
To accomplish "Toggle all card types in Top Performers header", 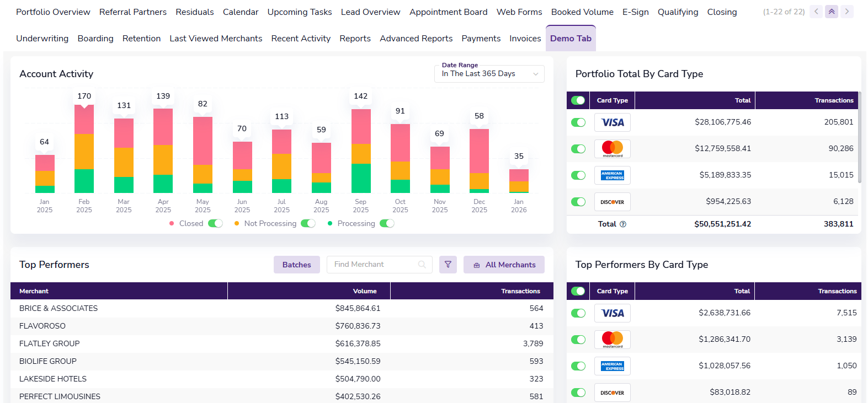I will coord(578,291).
